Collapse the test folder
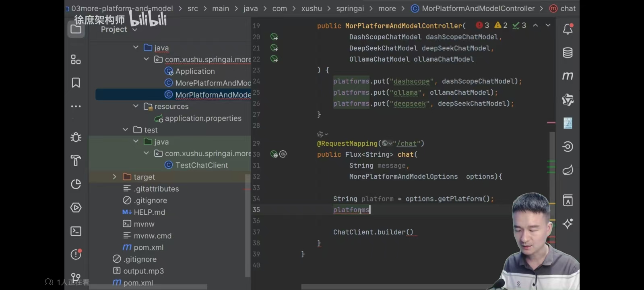The height and width of the screenshot is (290, 644). pyautogui.click(x=125, y=129)
